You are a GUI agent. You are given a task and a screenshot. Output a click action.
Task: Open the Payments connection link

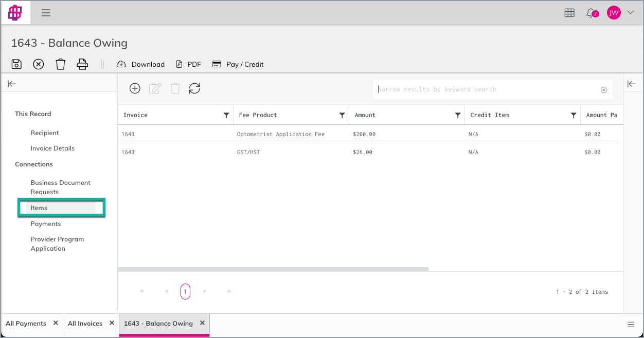[x=46, y=224]
